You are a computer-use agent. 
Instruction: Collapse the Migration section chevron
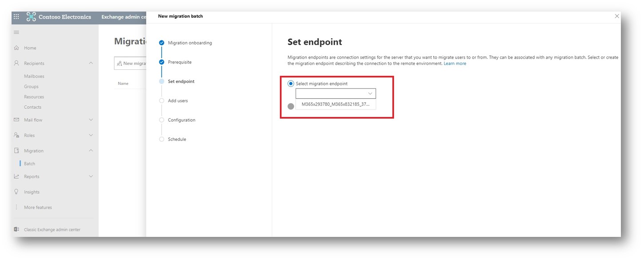point(91,151)
